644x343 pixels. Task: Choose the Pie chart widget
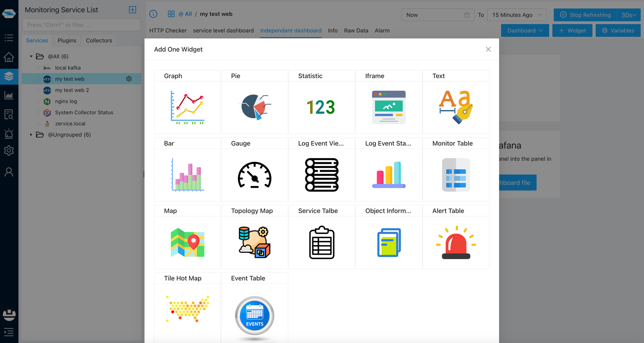(x=255, y=107)
